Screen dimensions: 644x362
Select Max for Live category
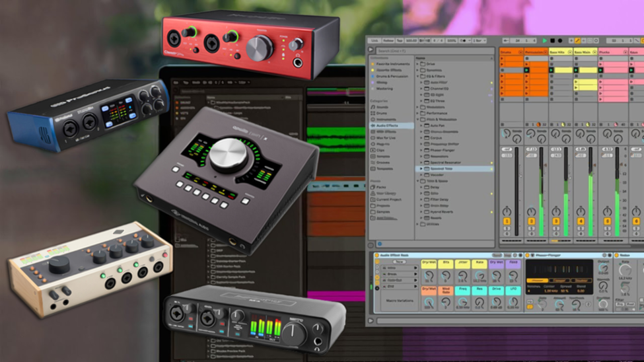[384, 137]
